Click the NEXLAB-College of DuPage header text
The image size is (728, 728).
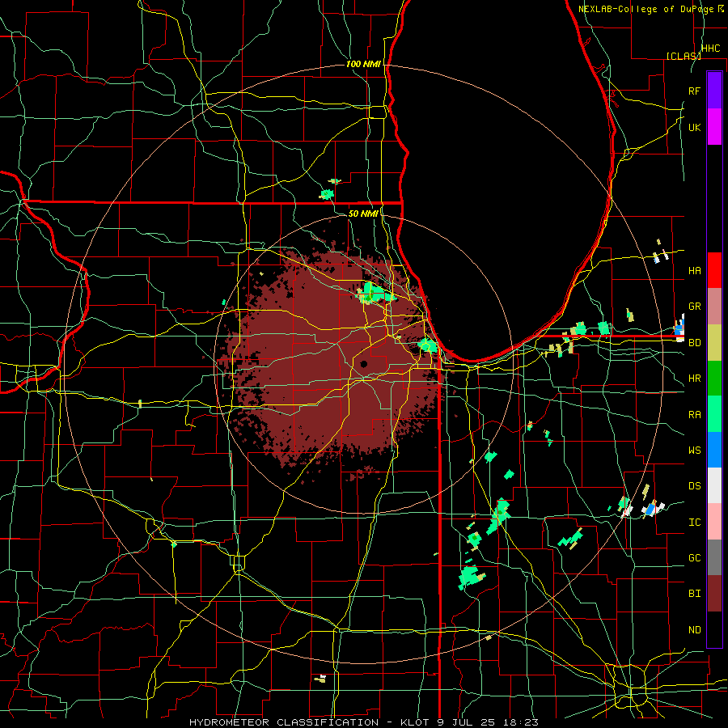pyautogui.click(x=646, y=9)
